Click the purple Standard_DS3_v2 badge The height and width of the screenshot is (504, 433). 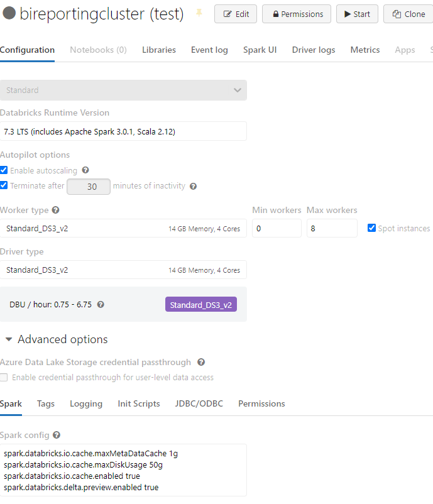(x=201, y=305)
